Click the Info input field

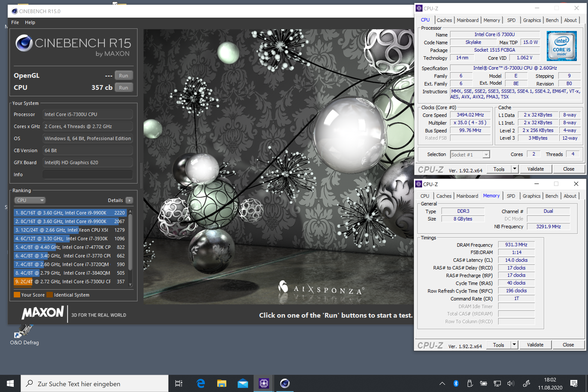click(x=87, y=175)
